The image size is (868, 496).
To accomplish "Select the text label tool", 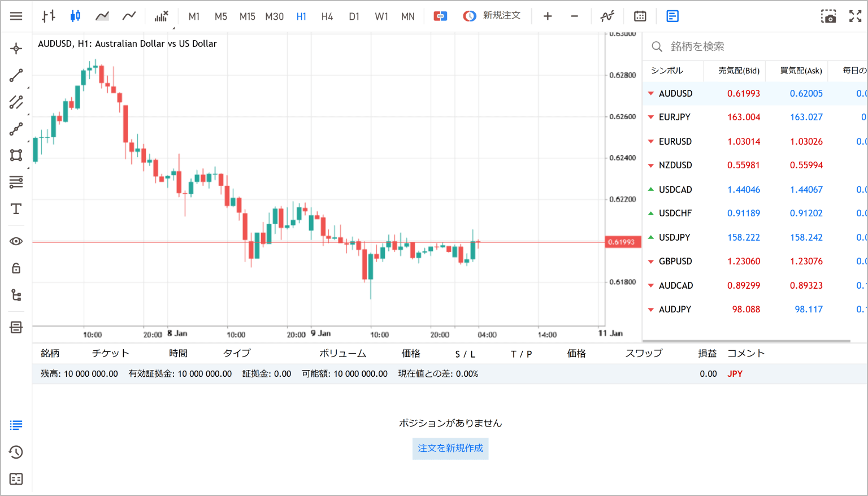I will pos(16,209).
